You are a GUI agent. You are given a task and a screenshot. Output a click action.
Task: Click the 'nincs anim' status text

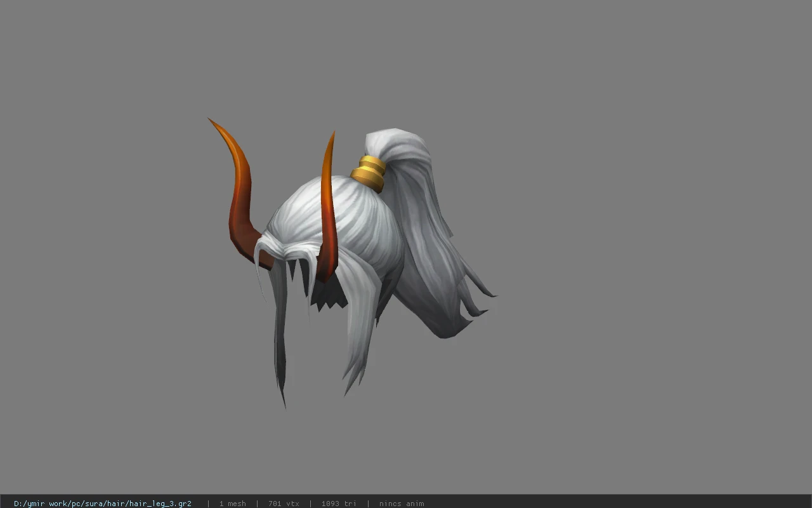click(x=402, y=504)
